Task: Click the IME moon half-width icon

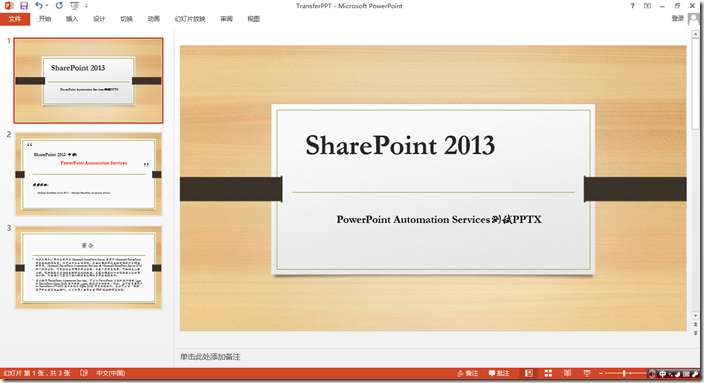Action: (678, 374)
